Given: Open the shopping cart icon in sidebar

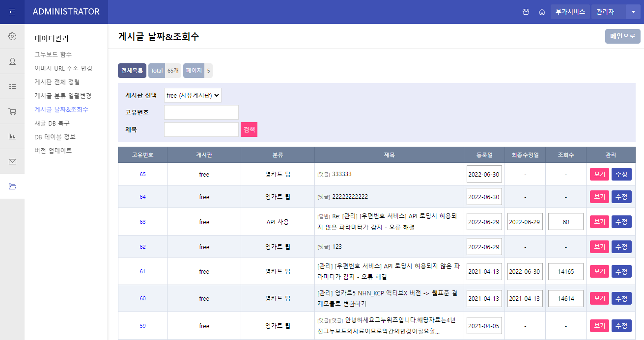Looking at the screenshot, I should (x=12, y=111).
